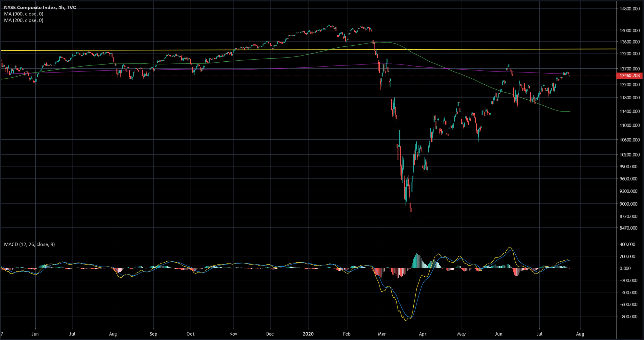
Task: Click the Aug label at right end of time axis
Action: click(580, 334)
